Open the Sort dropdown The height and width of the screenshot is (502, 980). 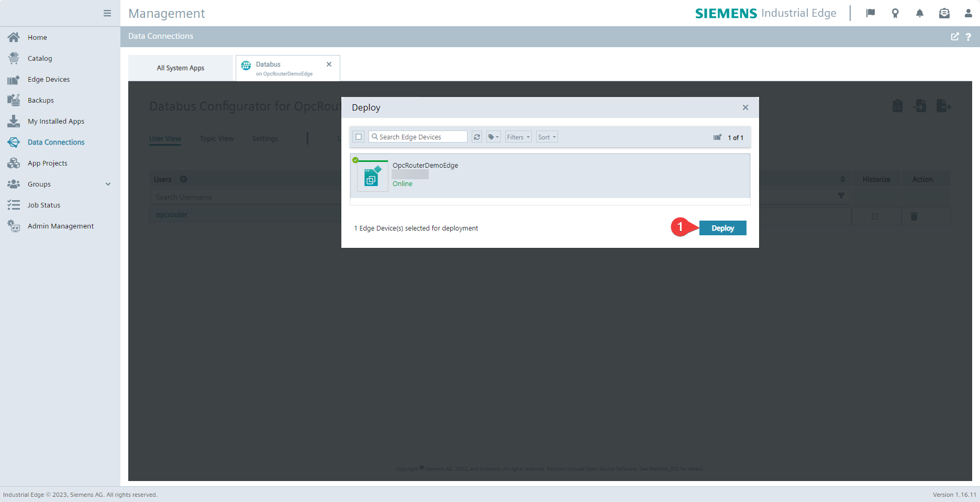(x=547, y=137)
